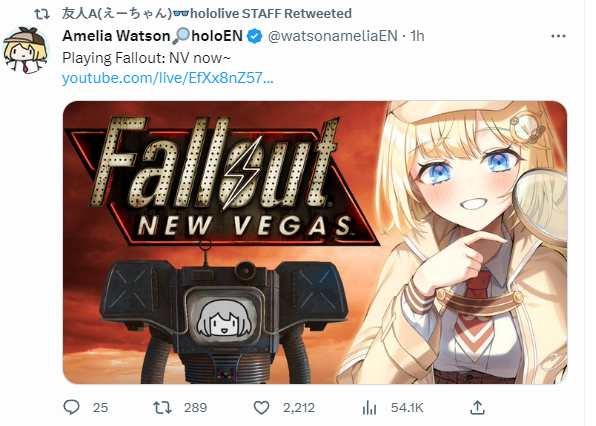596x426 pixels.
Task: Click the 25 replies count
Action: (100, 408)
